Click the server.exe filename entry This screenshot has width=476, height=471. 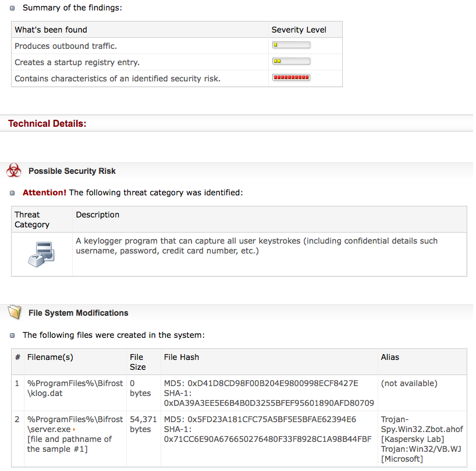49,429
